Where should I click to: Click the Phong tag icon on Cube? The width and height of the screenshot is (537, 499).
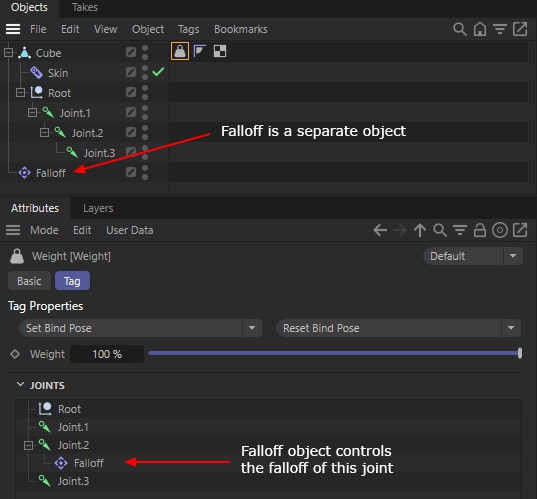pyautogui.click(x=200, y=51)
